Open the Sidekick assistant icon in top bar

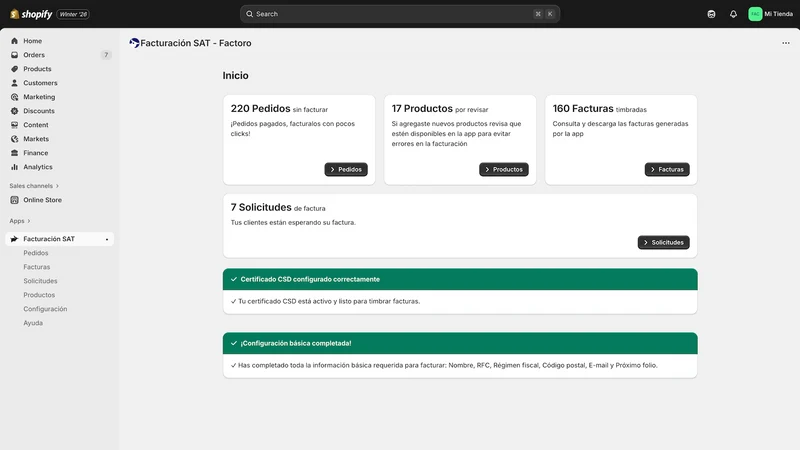711,14
